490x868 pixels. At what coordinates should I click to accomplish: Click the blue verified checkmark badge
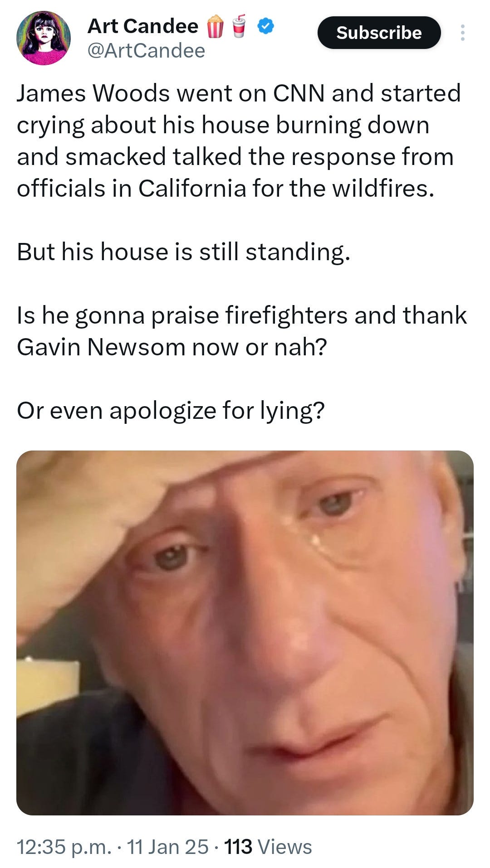coord(265,26)
